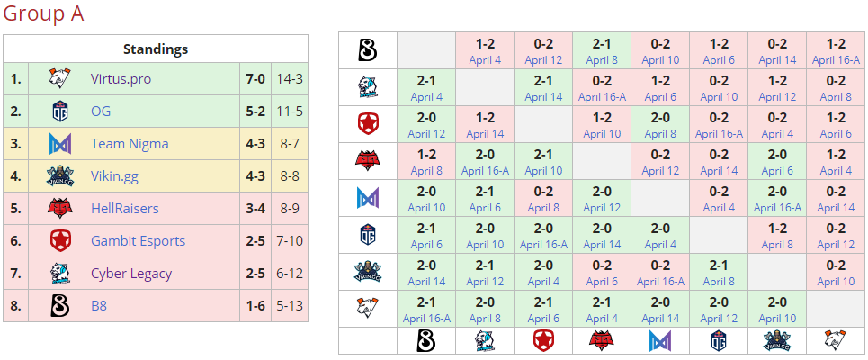Open the B8 team name link
This screenshot has height=360, width=868.
pyautogui.click(x=99, y=306)
